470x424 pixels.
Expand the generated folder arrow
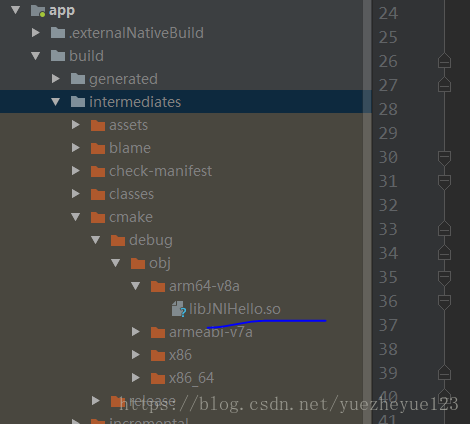tap(56, 79)
